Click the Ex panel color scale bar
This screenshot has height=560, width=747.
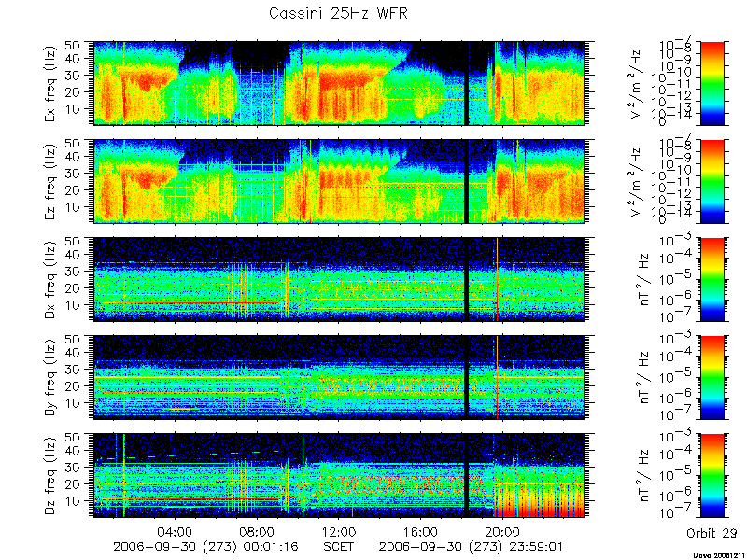coord(712,83)
